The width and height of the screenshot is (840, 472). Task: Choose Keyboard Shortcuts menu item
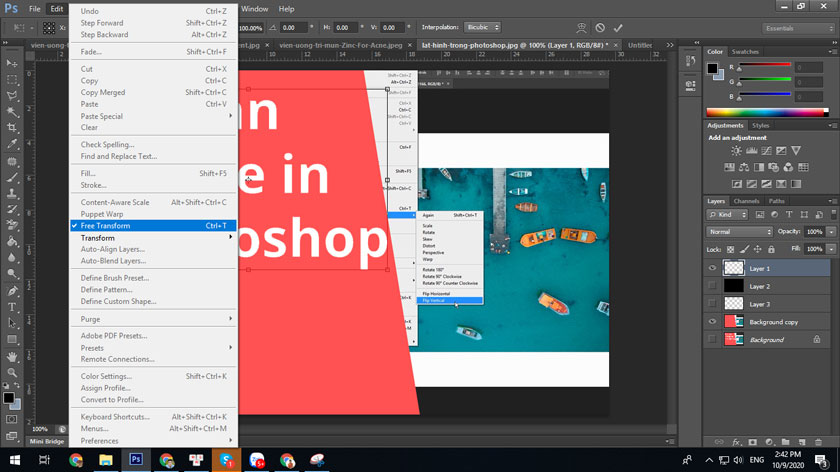pyautogui.click(x=153, y=417)
